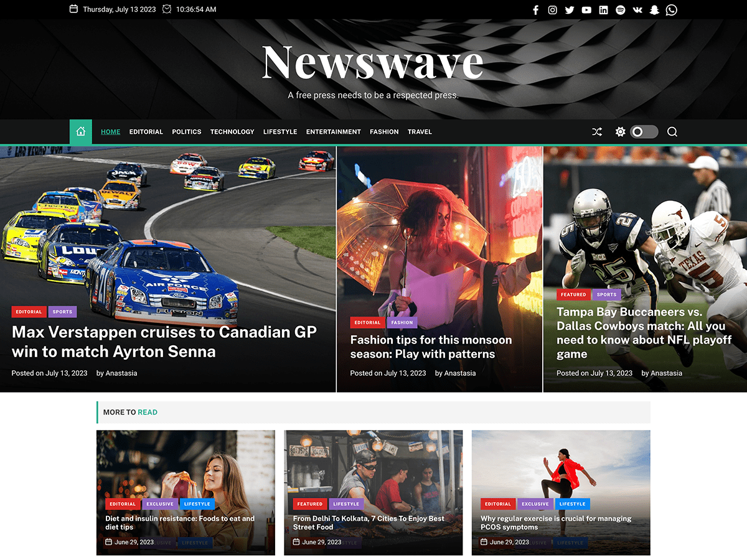This screenshot has height=560, width=747.
Task: Switch to the TRAVEL section
Action: 420,131
